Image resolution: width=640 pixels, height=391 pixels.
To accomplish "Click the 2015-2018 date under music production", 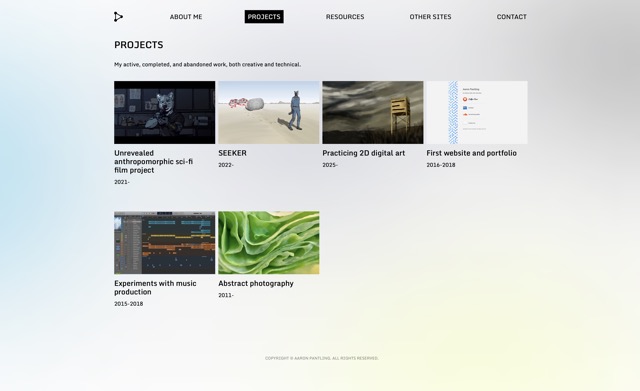I will click(129, 304).
